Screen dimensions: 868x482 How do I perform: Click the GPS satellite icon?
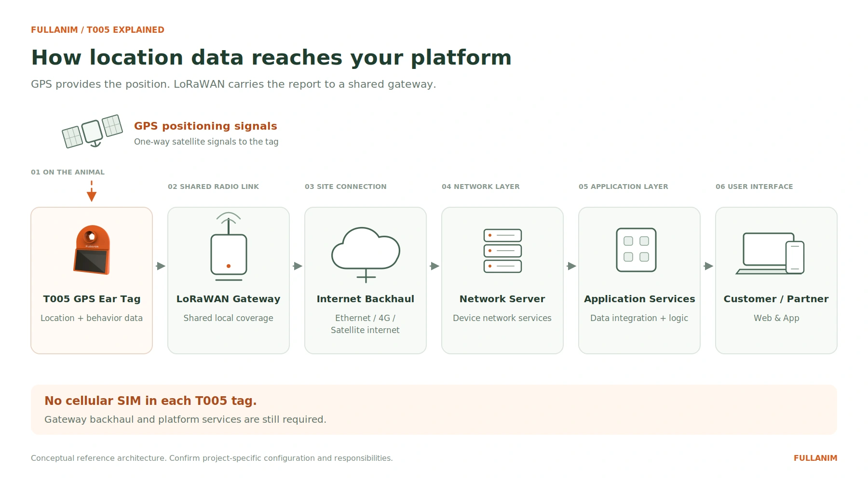[92, 131]
